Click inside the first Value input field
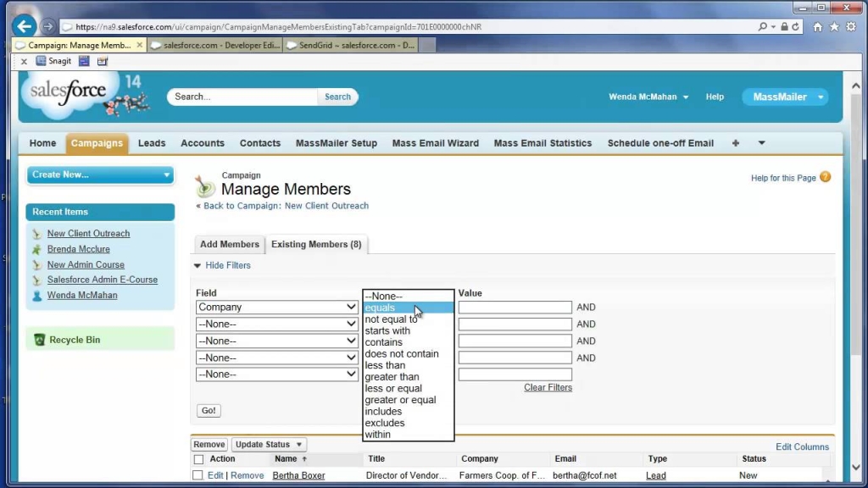868x488 pixels. click(515, 307)
